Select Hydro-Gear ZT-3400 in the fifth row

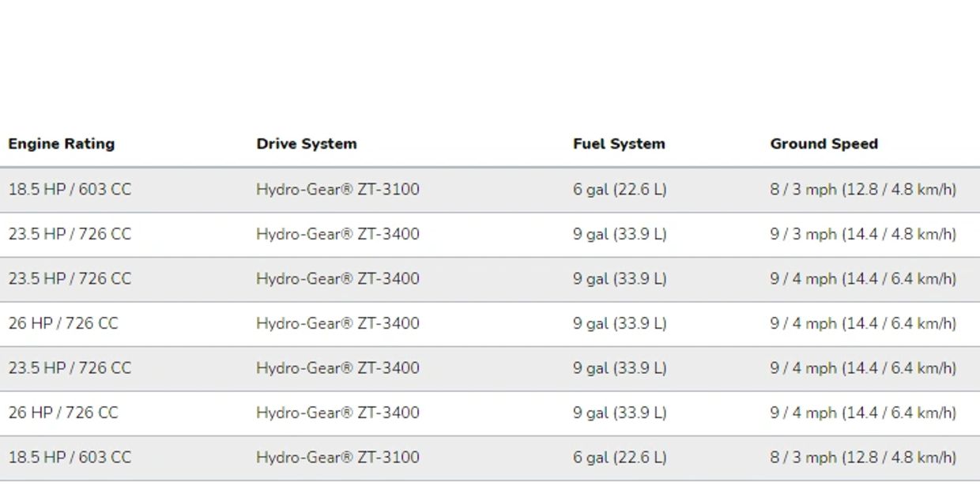(x=337, y=368)
